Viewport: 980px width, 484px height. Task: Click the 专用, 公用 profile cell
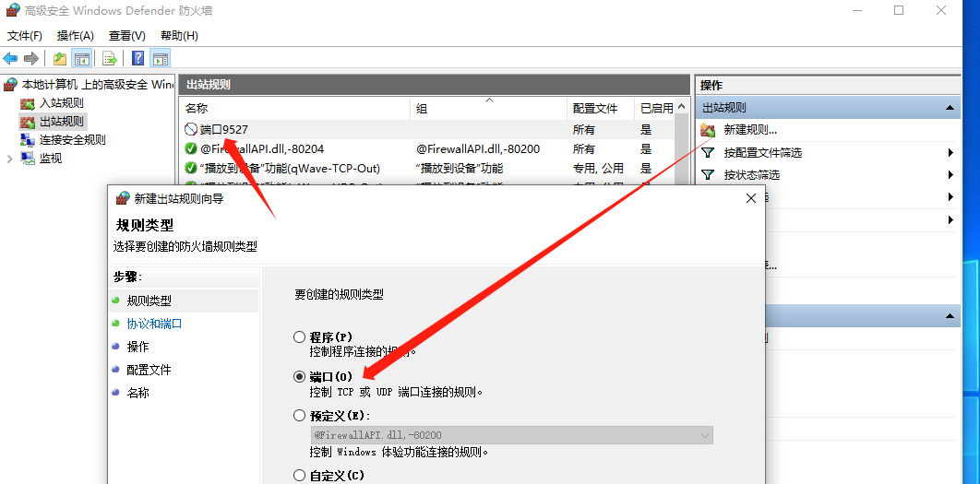coord(599,168)
